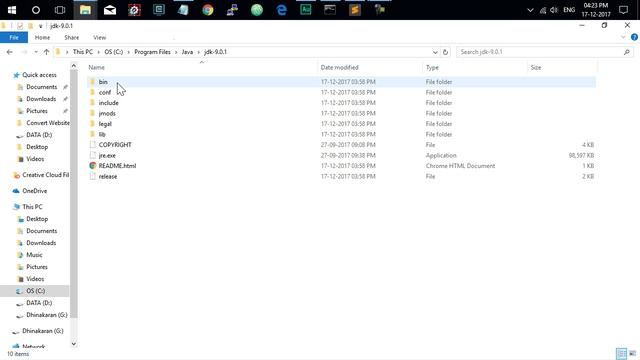The width and height of the screenshot is (640, 360).
Task: Go up one folder level
Action: (46, 52)
